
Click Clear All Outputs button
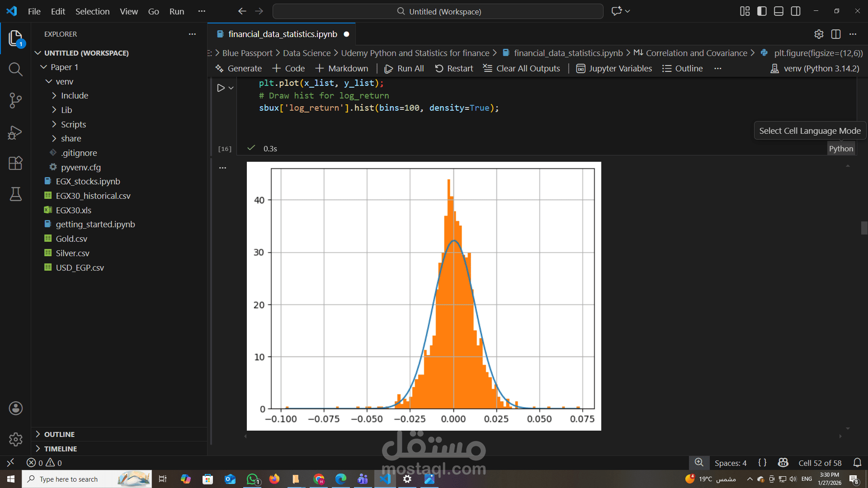(x=522, y=69)
